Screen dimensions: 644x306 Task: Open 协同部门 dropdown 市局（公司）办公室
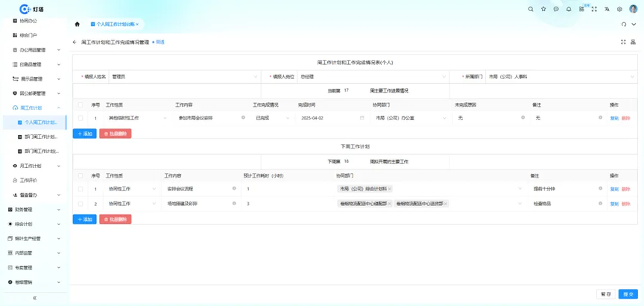coord(409,118)
